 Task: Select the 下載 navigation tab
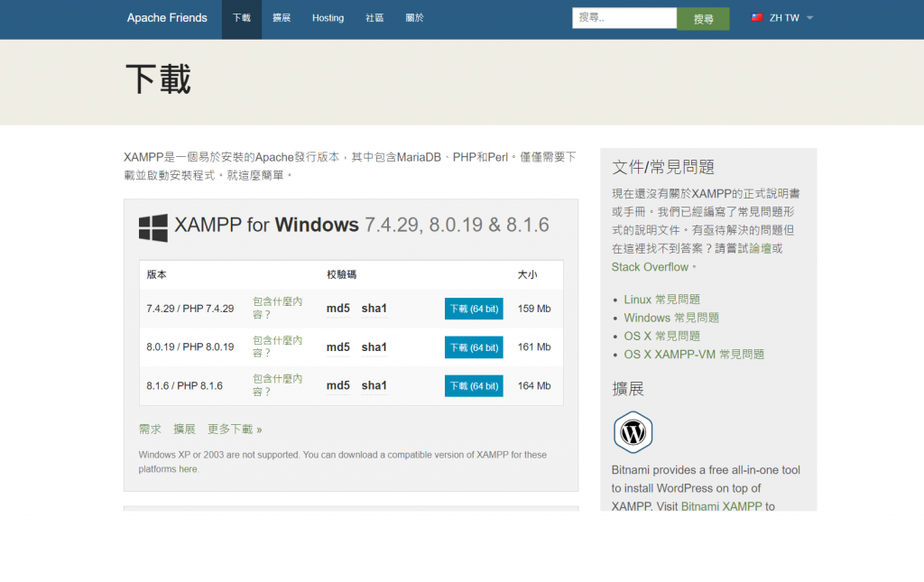(242, 19)
